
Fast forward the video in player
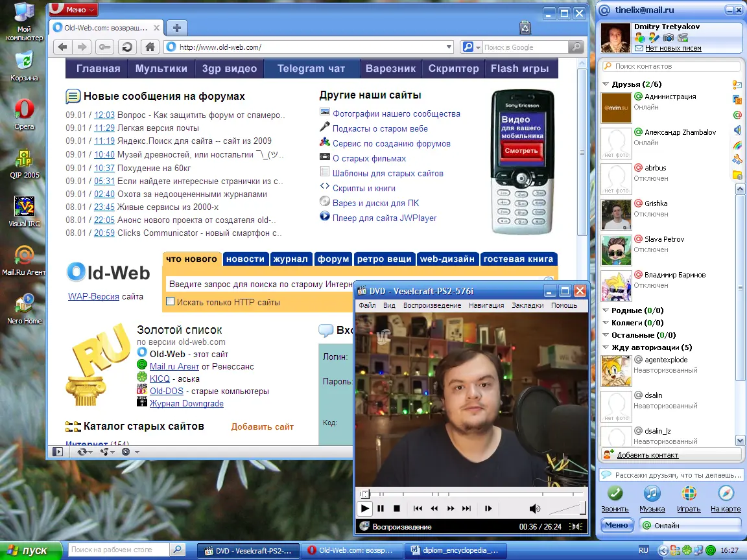(x=450, y=508)
